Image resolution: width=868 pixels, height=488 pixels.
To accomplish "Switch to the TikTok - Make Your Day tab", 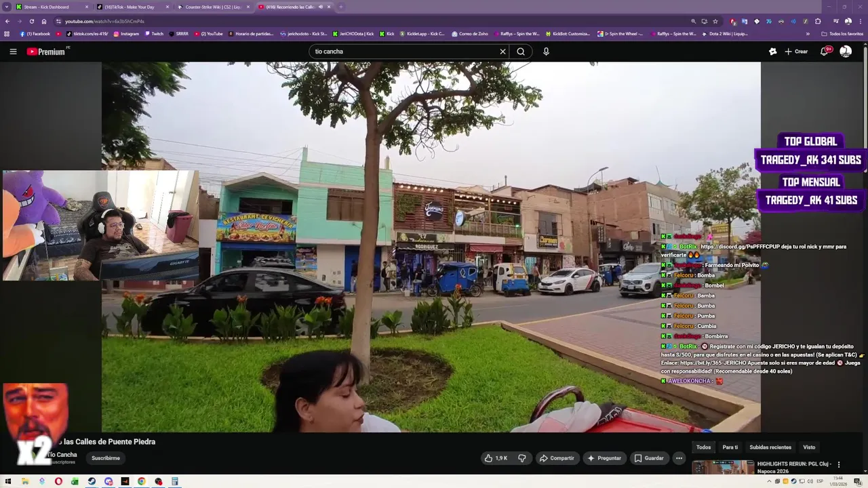I will (129, 7).
